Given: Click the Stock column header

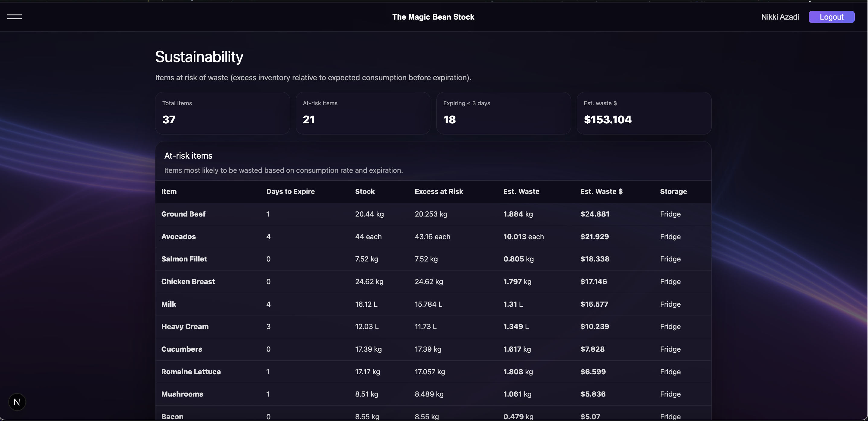Looking at the screenshot, I should 365,191.
